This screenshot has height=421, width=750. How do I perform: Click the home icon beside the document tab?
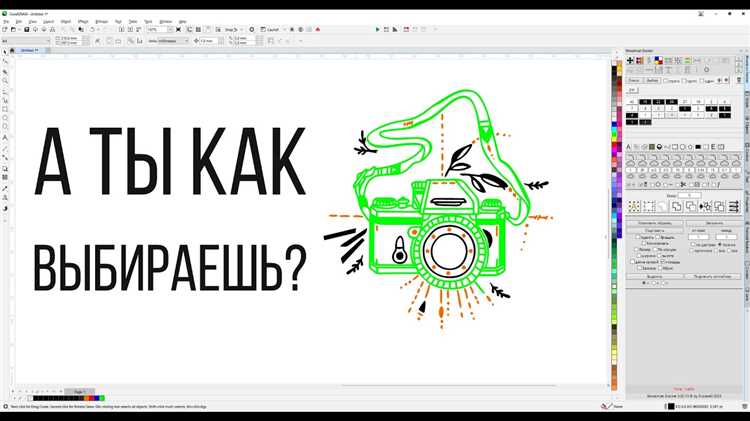(x=12, y=50)
